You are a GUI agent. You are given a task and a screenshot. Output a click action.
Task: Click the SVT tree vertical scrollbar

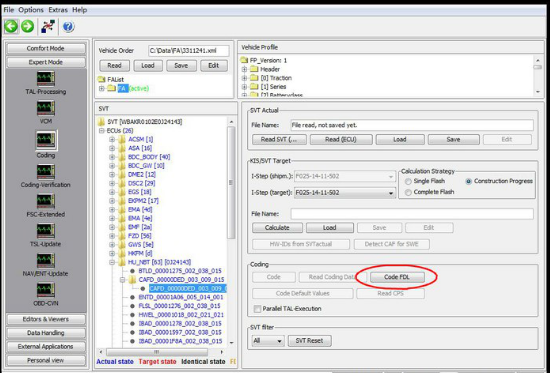[x=231, y=232]
